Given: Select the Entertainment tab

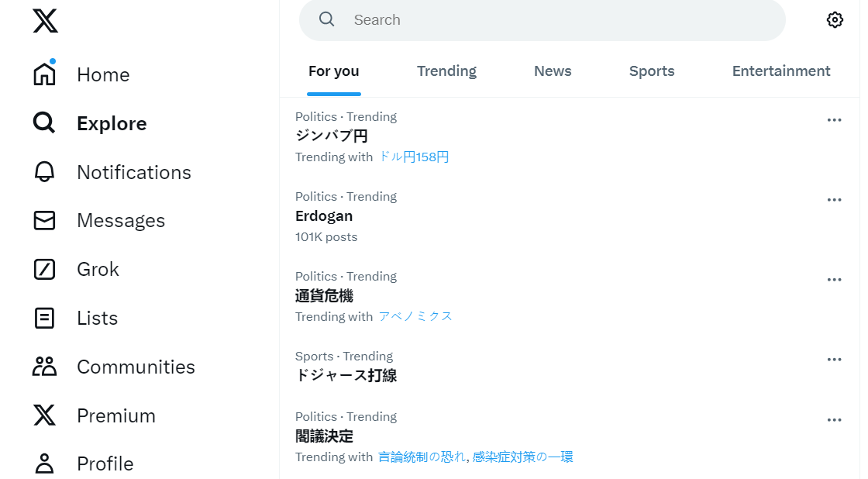Looking at the screenshot, I should (x=780, y=71).
